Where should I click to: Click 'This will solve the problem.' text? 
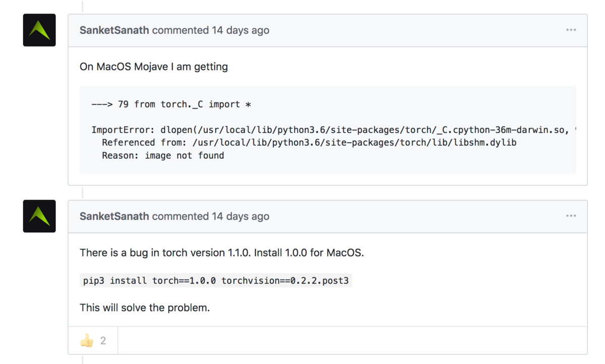(x=145, y=308)
